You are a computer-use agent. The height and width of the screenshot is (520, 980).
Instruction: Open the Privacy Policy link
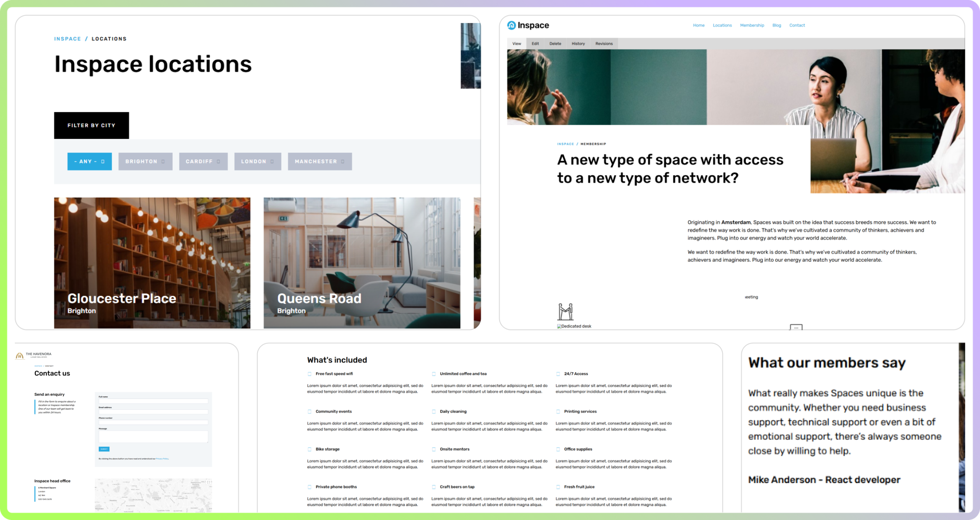[162, 458]
